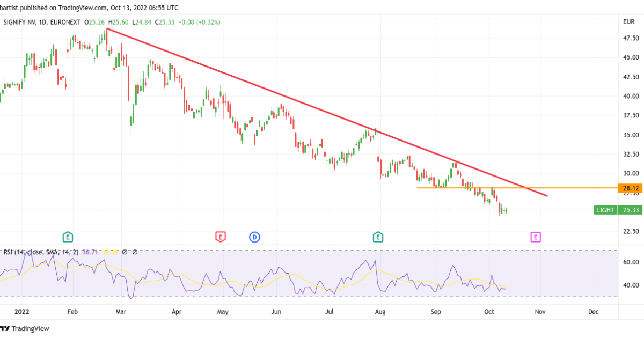
Task: Click the red earnings marker near May
Action: (x=220, y=236)
